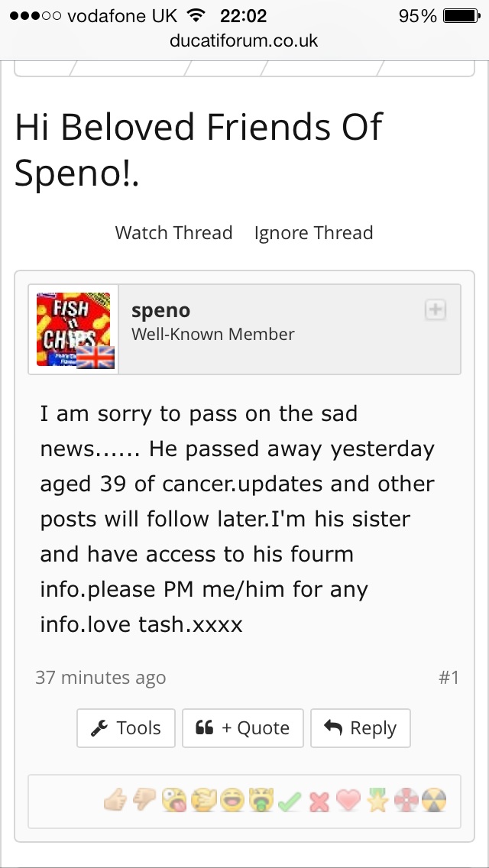Reply to speno's post

click(x=361, y=728)
